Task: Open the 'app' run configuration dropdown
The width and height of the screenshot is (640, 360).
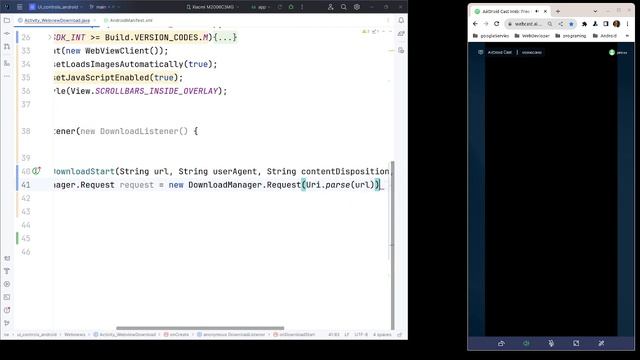Action: pos(261,7)
